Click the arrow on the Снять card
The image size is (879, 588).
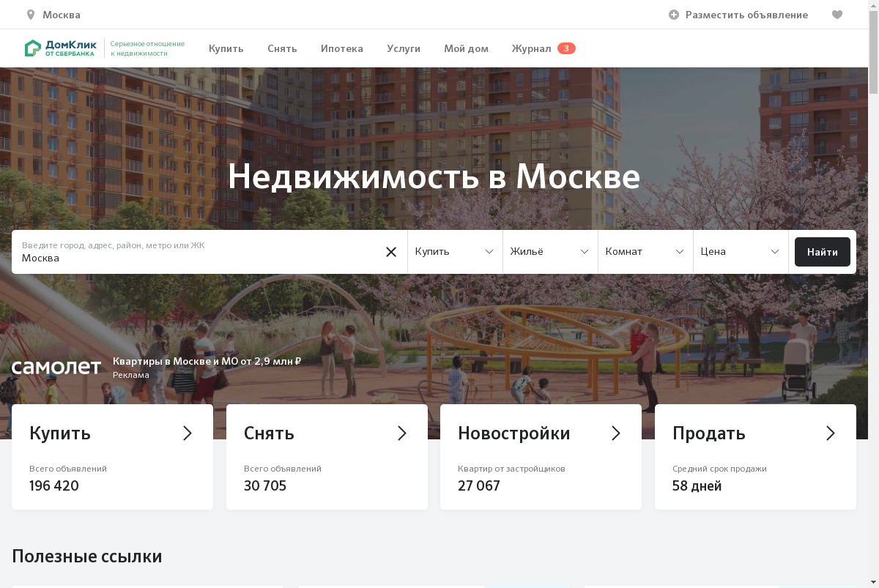[x=402, y=433]
